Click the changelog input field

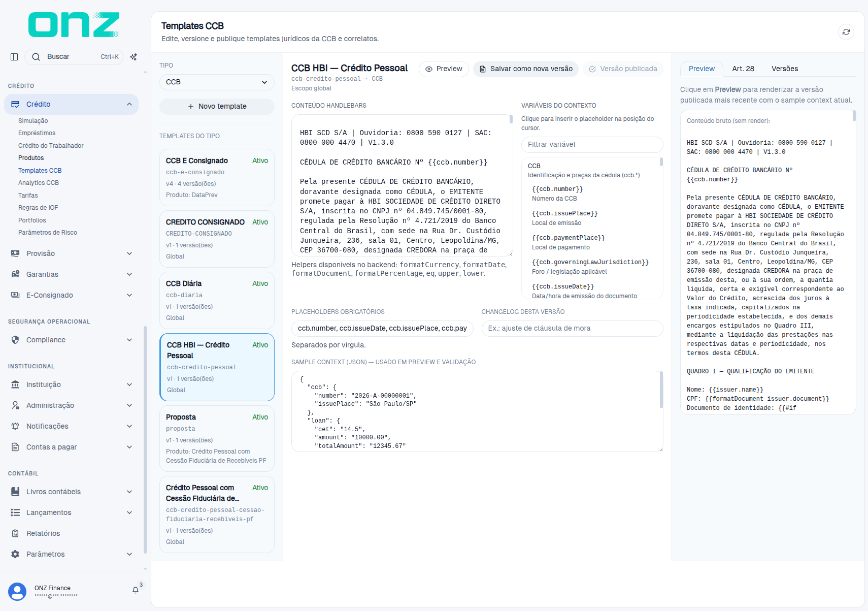(572, 329)
